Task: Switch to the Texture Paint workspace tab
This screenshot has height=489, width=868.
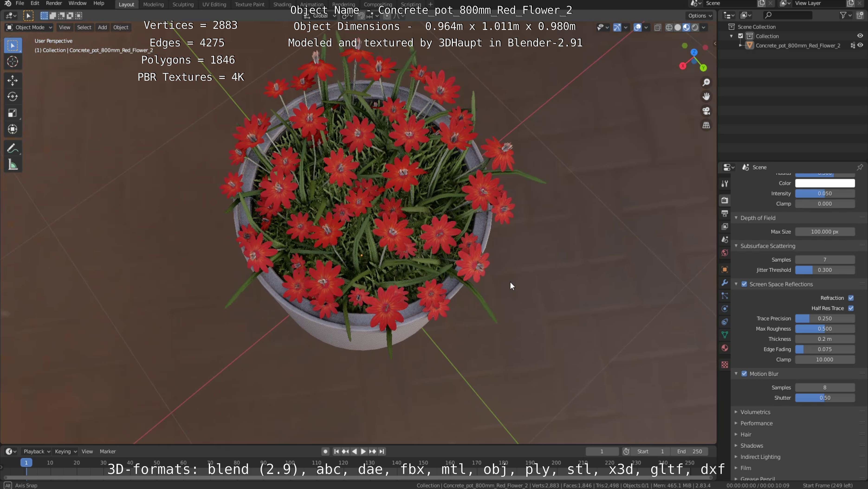Action: tap(250, 4)
